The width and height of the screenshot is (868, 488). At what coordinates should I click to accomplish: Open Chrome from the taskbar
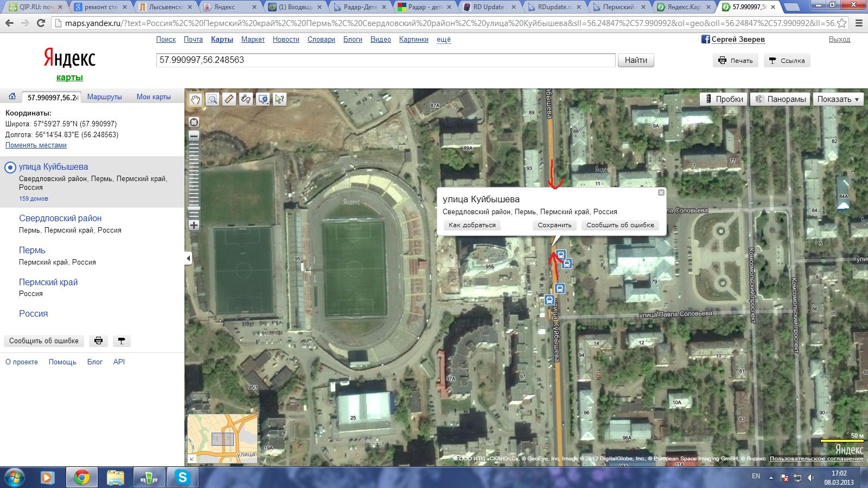click(x=82, y=477)
